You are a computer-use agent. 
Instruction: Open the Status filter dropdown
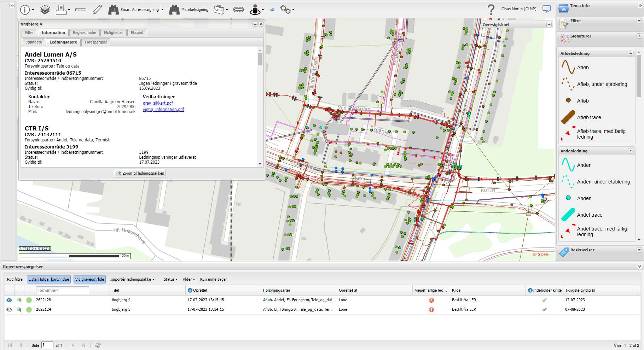pyautogui.click(x=170, y=279)
